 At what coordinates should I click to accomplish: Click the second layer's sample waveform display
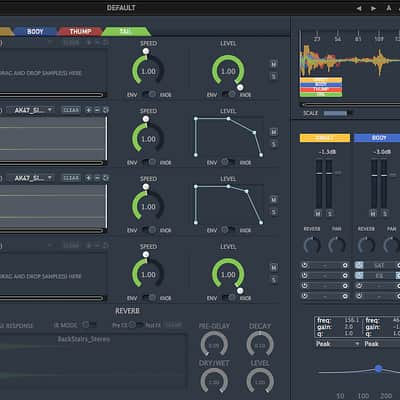53,138
